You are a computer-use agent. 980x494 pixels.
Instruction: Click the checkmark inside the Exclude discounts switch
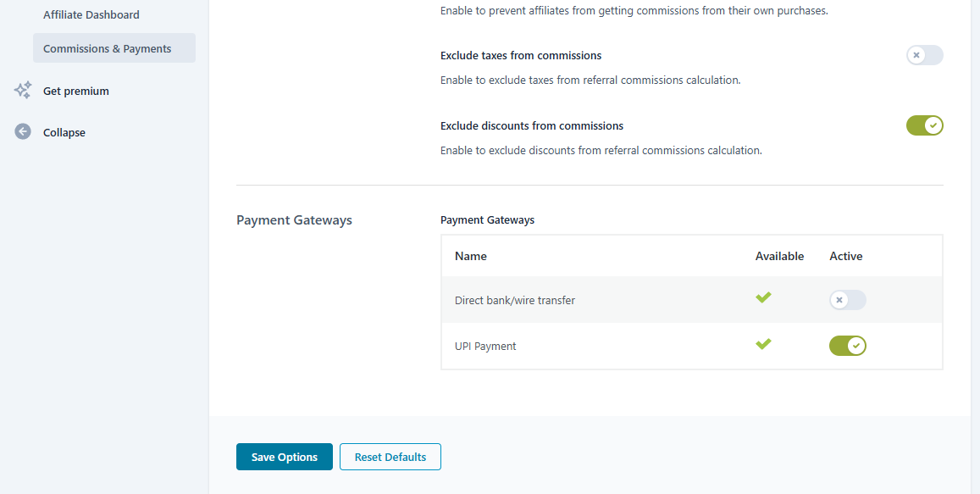coord(932,125)
